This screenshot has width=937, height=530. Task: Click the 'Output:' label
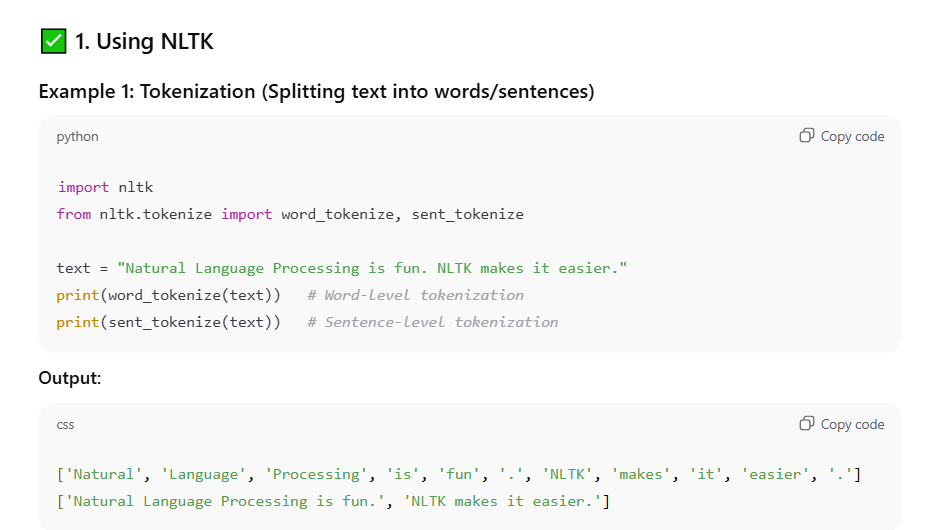70,378
